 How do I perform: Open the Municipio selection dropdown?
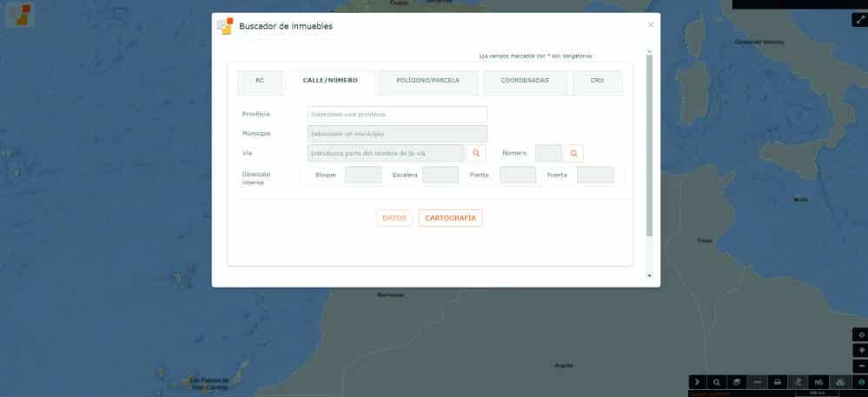point(397,134)
